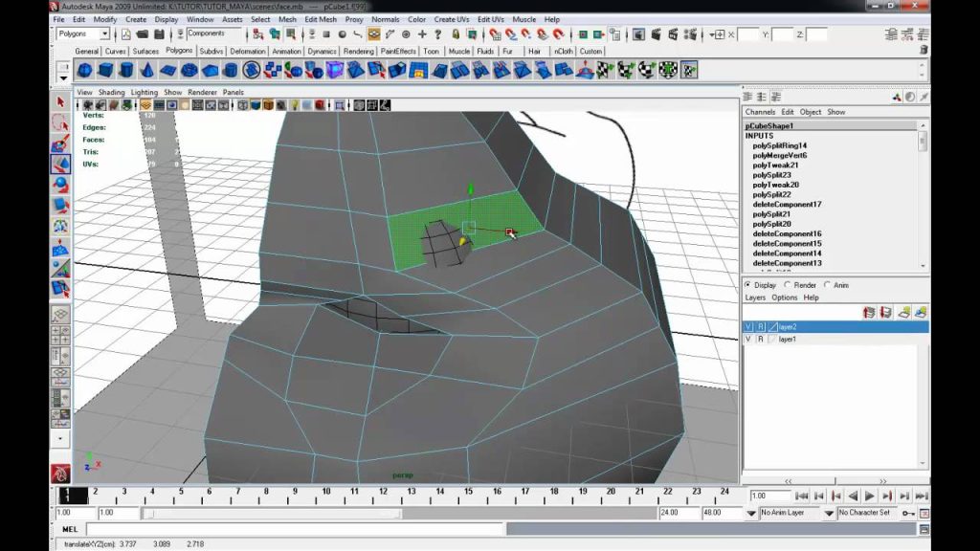Choose the polygon cone shelf icon
Viewport: 980px width, 551px height.
(146, 70)
